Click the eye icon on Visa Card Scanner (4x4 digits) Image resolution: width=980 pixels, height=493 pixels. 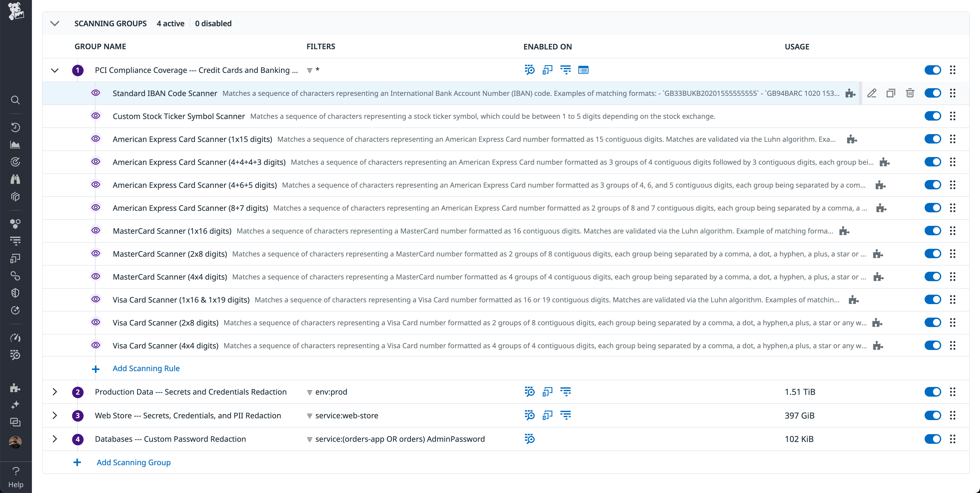(96, 345)
